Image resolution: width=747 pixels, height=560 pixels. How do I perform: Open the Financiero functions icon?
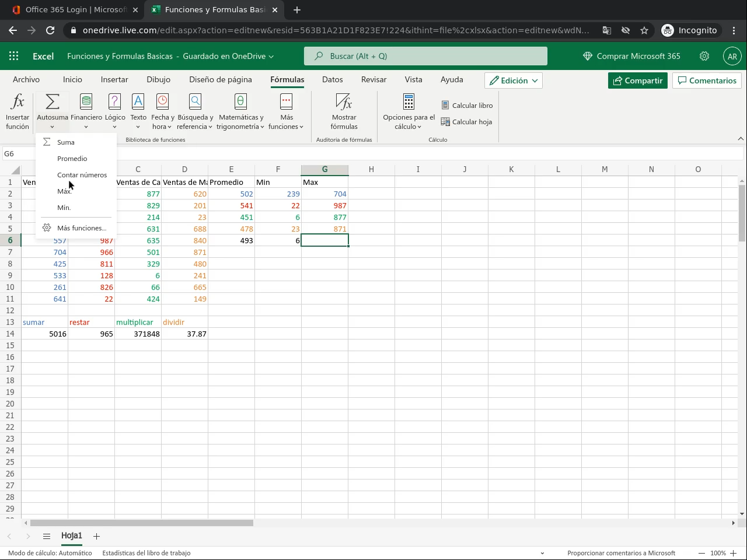86,102
